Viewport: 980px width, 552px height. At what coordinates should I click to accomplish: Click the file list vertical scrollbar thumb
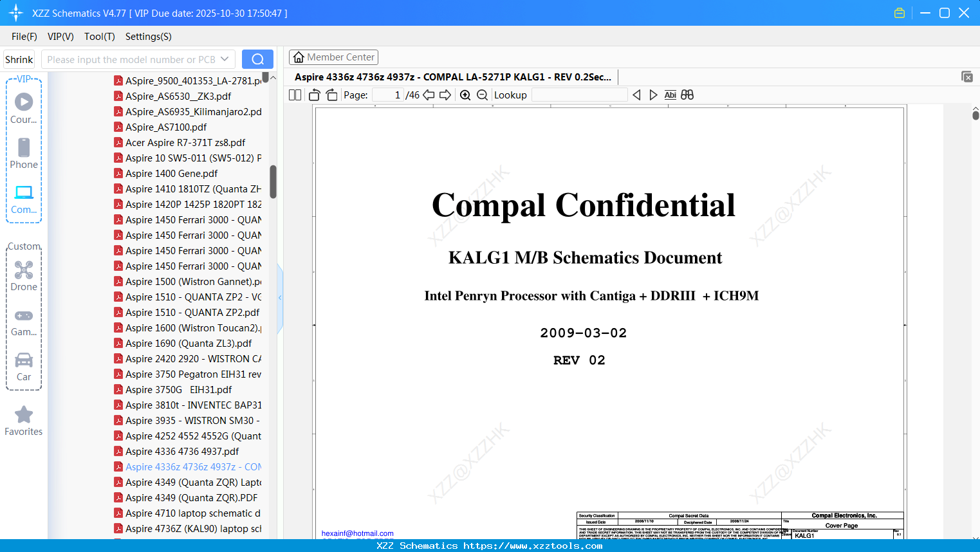[273, 182]
